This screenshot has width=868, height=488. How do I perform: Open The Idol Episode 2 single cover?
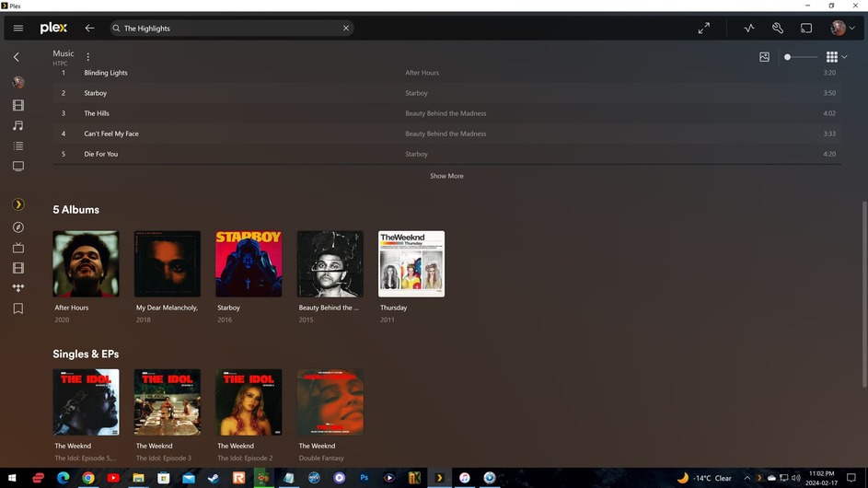[249, 402]
